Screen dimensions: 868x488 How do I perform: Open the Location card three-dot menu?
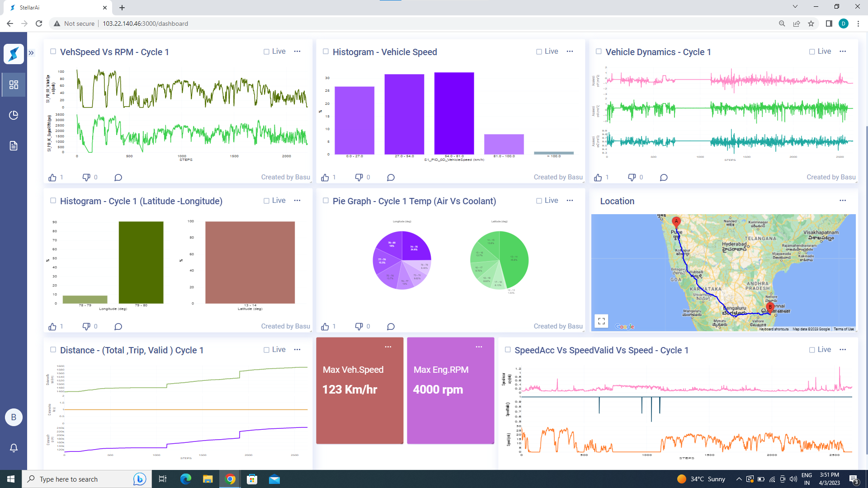pyautogui.click(x=843, y=201)
